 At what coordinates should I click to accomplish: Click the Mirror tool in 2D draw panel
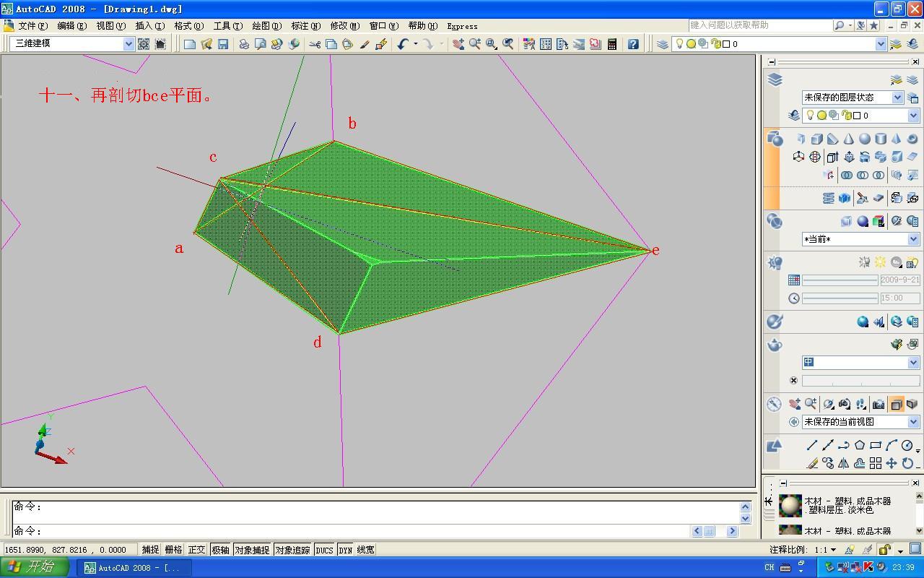(x=844, y=463)
